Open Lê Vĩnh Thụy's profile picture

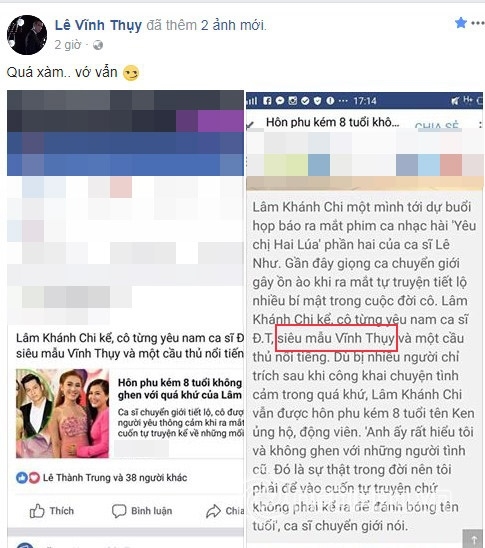pyautogui.click(x=27, y=35)
